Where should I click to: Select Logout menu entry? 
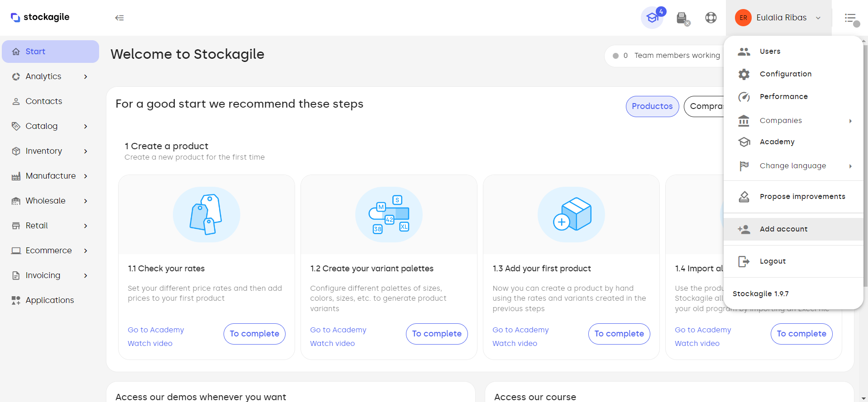point(793,261)
